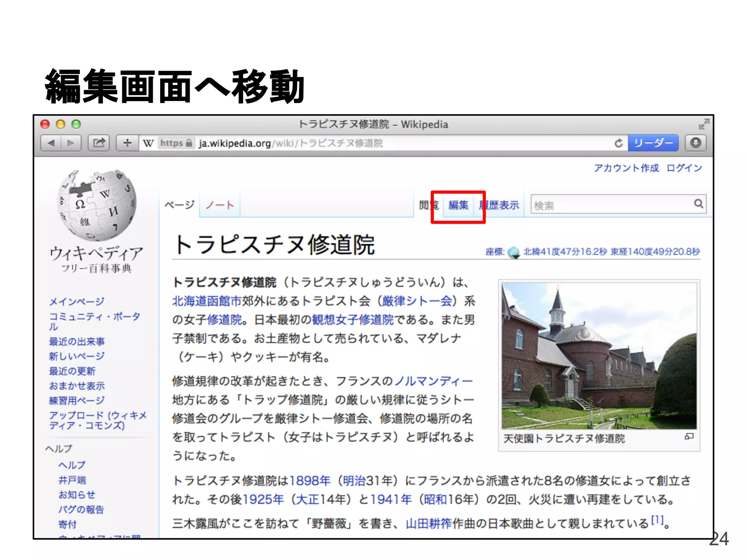
Task: Open コミュニティ・ポータル sidebar link
Action: coord(94,321)
